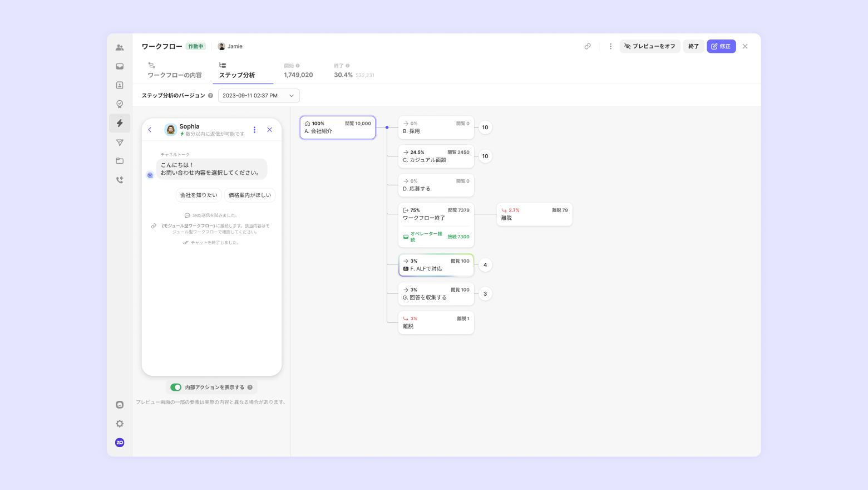868x490 pixels.
Task: Click the オペレーター接続 label
Action: (x=426, y=237)
